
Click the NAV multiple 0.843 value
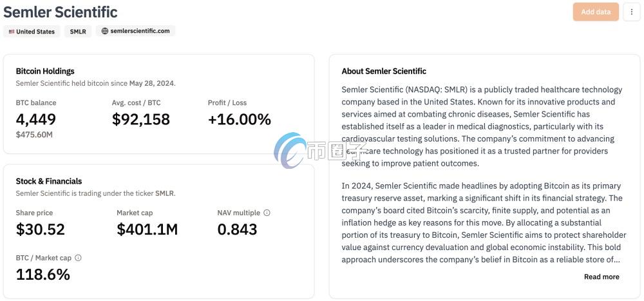point(238,229)
